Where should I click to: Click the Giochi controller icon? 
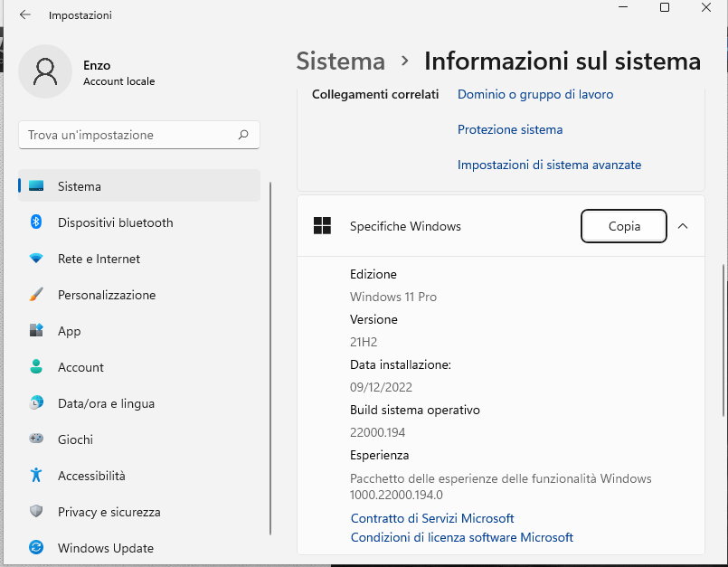click(x=36, y=439)
